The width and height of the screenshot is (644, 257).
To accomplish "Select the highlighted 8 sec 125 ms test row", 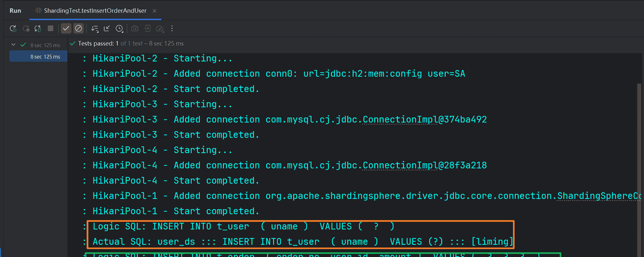I will (x=45, y=56).
